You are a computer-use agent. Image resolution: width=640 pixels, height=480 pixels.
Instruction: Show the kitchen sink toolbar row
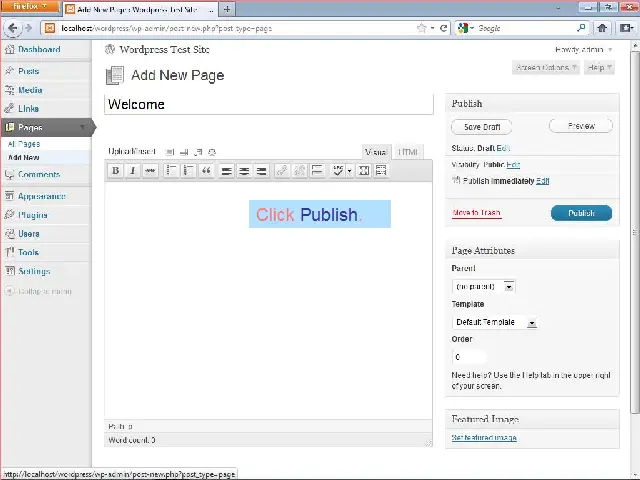pos(381,171)
